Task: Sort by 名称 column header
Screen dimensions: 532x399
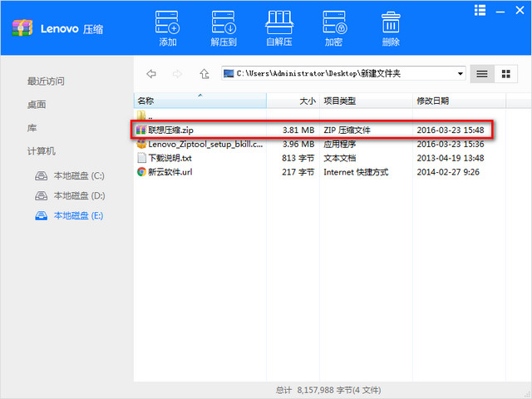Action: 200,101
